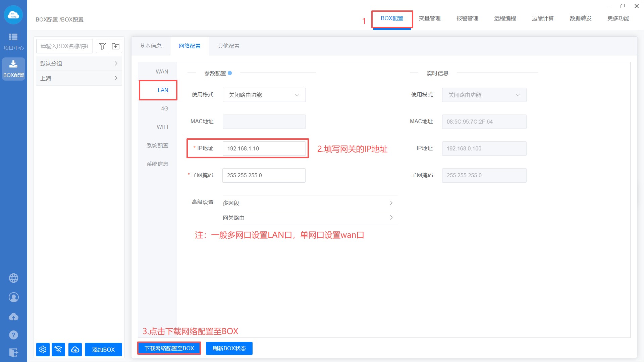Switch to the 变量管理 tab
The image size is (644, 362).
click(429, 18)
